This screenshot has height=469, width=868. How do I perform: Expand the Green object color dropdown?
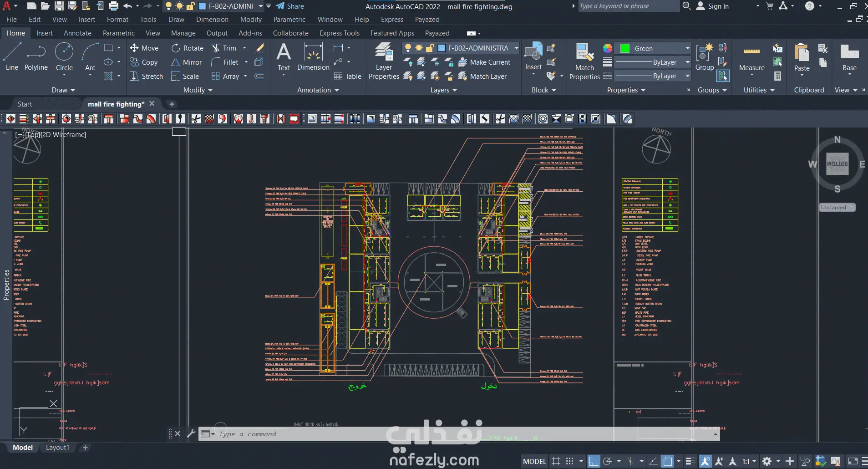click(687, 48)
